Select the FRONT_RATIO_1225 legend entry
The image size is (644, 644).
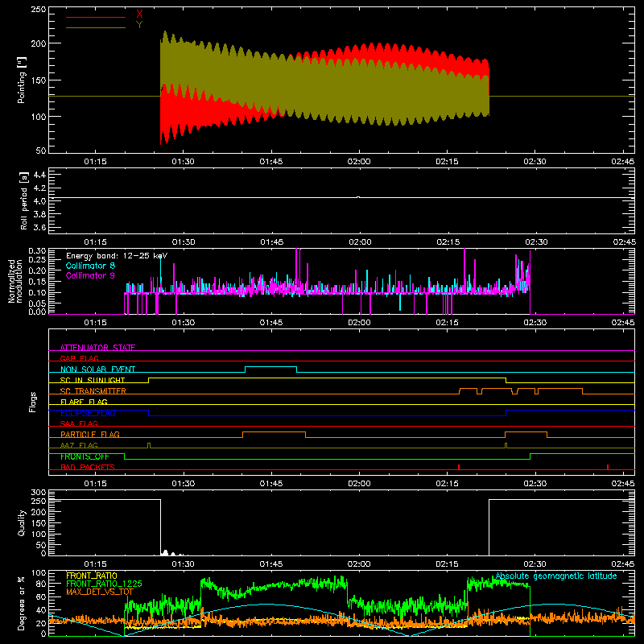[104, 584]
